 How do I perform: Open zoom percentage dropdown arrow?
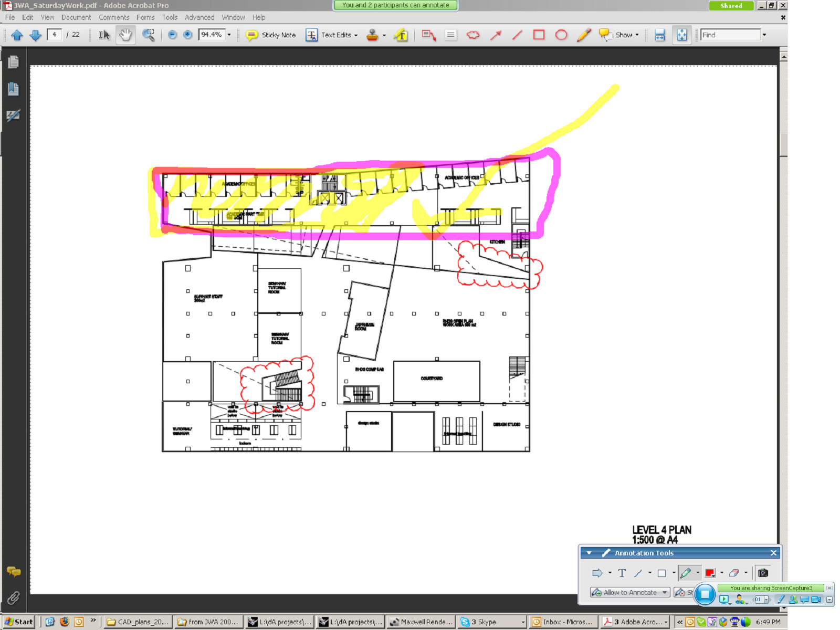click(x=229, y=35)
